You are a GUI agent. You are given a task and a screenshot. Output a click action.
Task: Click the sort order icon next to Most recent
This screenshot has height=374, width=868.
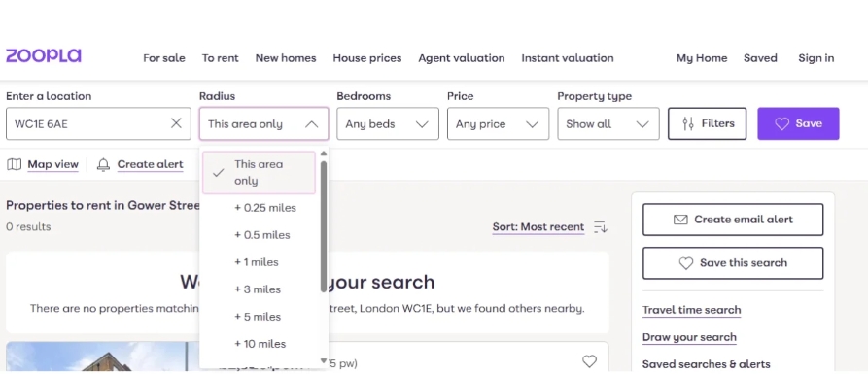(601, 227)
